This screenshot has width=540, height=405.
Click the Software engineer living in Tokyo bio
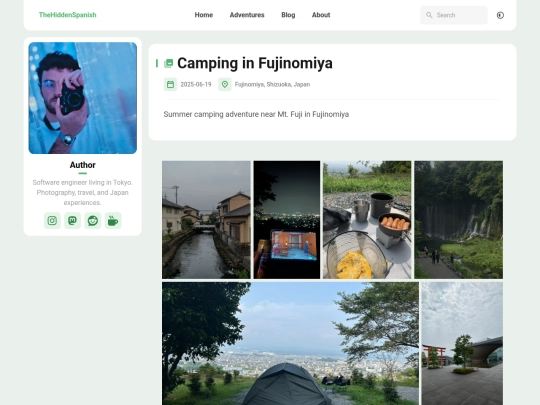click(83, 192)
